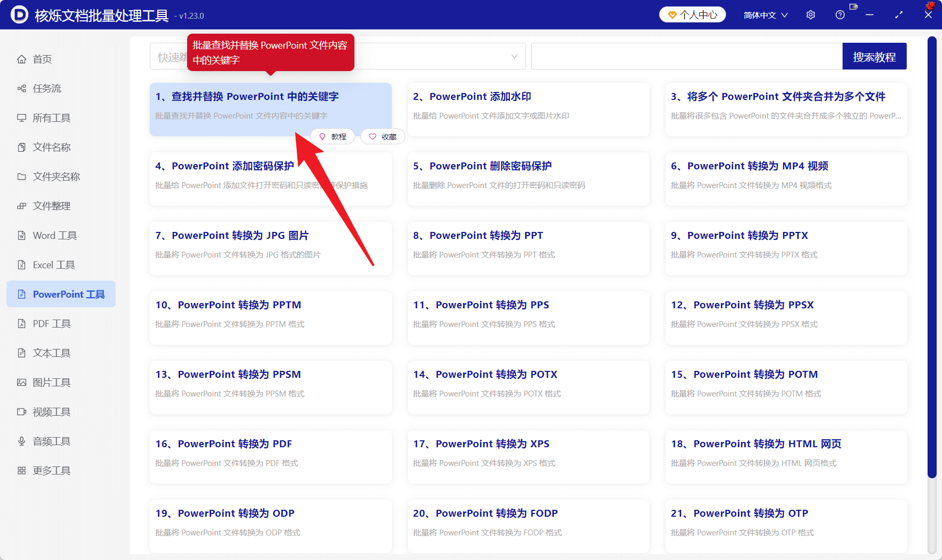Open PowerPoint 转换为 ODP card
942x560 pixels.
(x=271, y=526)
